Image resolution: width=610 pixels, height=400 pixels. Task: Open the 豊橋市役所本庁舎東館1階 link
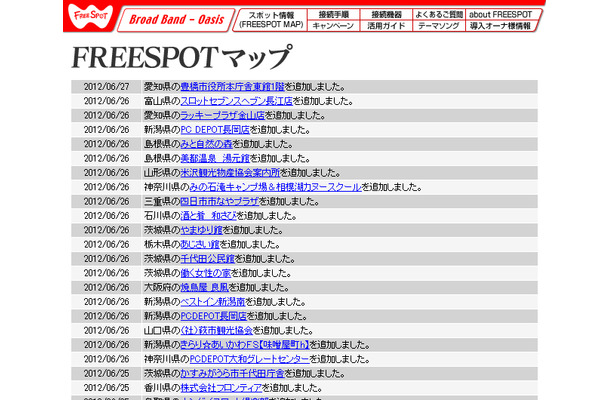click(x=232, y=87)
